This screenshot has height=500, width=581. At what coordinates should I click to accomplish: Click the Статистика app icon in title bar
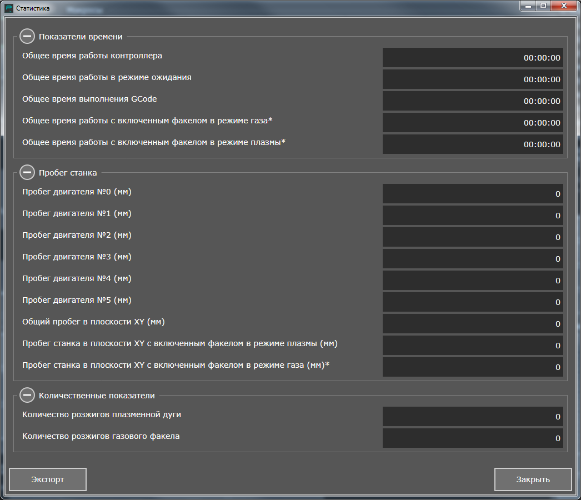pos(9,8)
